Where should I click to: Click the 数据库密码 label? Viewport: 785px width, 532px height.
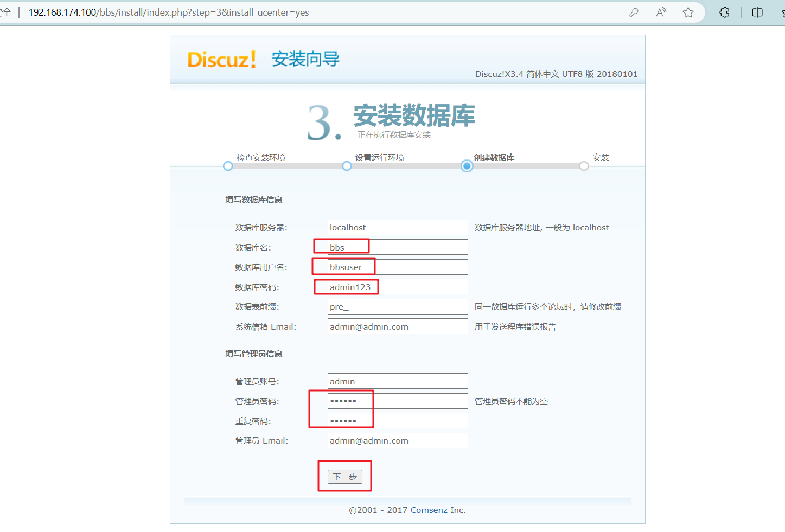coord(257,287)
